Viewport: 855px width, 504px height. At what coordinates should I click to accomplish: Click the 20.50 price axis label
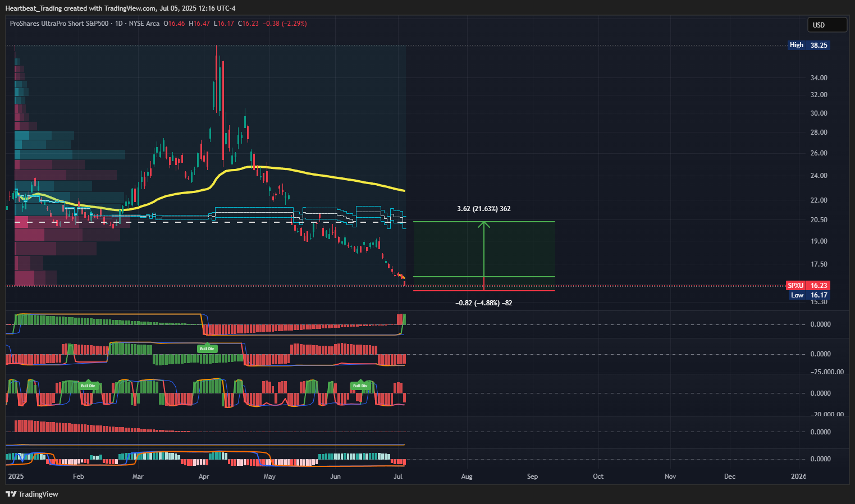(819, 220)
